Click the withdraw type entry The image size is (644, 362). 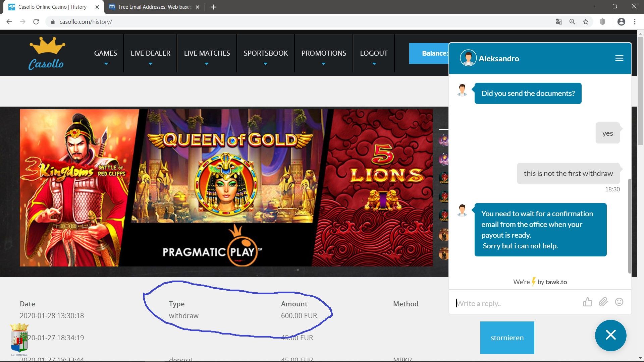(x=184, y=316)
